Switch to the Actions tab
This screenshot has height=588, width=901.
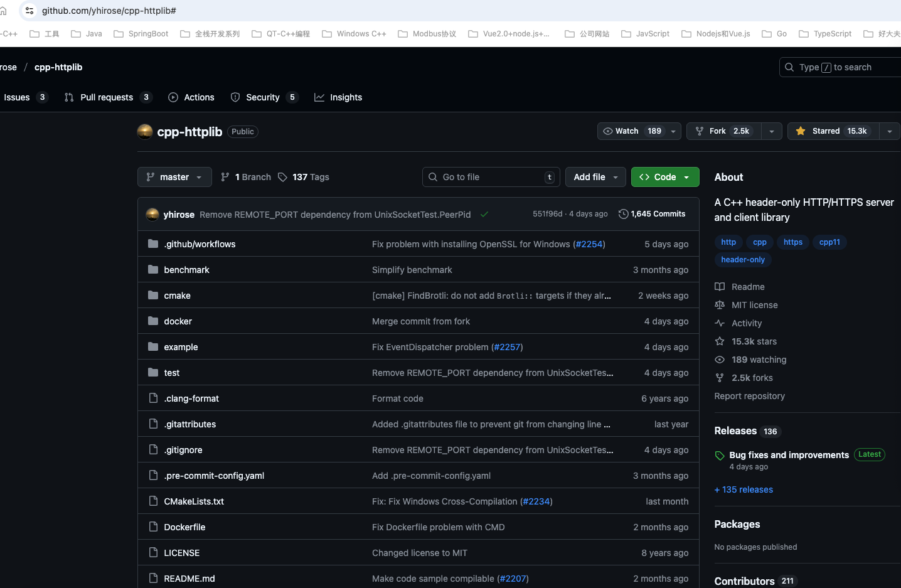pos(191,97)
